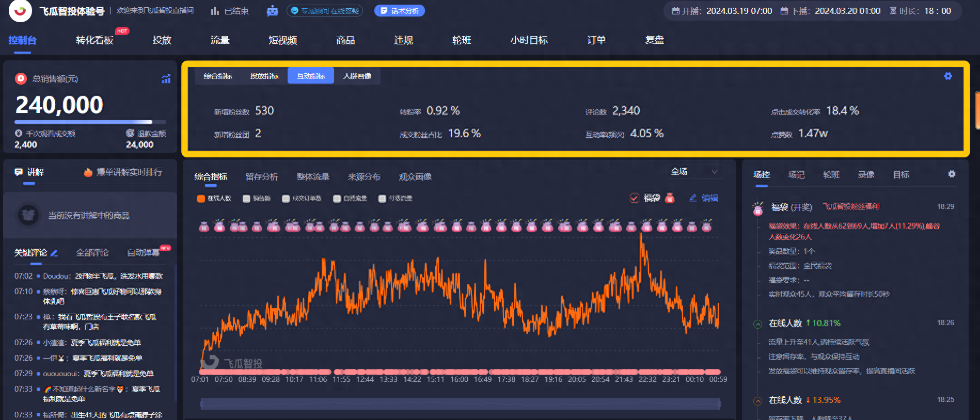The height and width of the screenshot is (420, 980).
Task: Open the 目标 tab in right panel
Action: click(x=901, y=175)
